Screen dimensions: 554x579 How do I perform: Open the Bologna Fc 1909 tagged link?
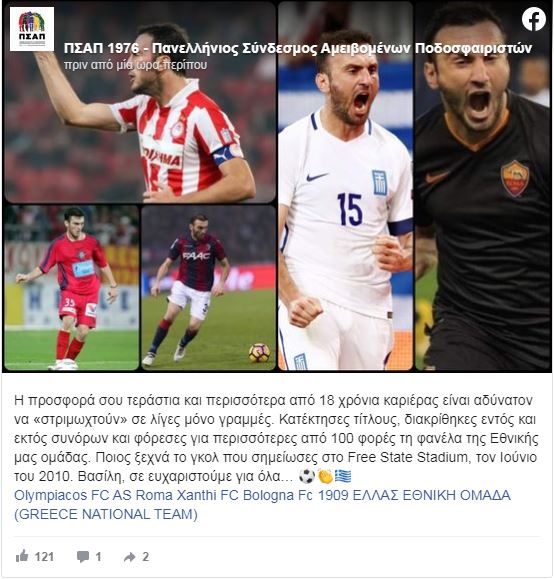(x=296, y=495)
